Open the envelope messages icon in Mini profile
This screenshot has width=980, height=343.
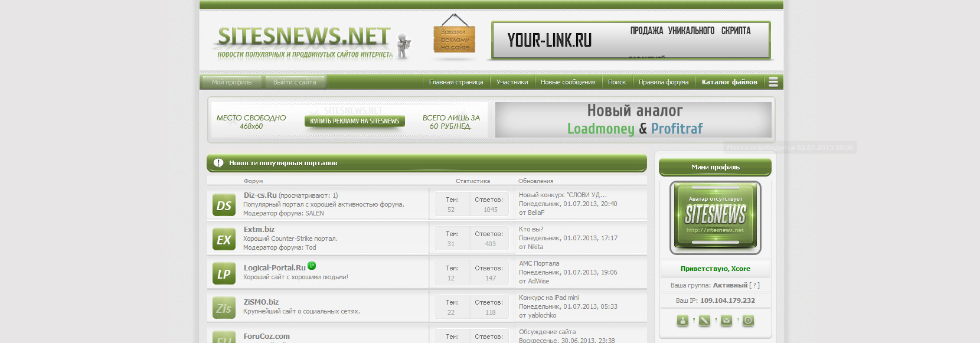click(x=726, y=321)
